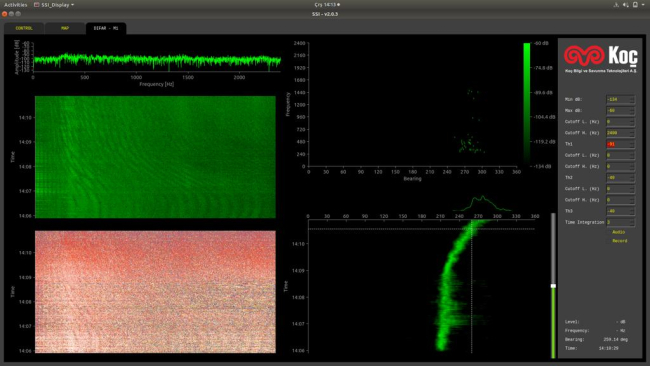The height and width of the screenshot is (366, 650).
Task: Switch to the MAP tab
Action: pyautogui.click(x=65, y=28)
